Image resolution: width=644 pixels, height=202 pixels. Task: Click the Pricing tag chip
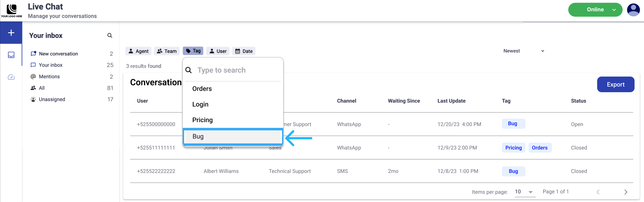[513, 148]
